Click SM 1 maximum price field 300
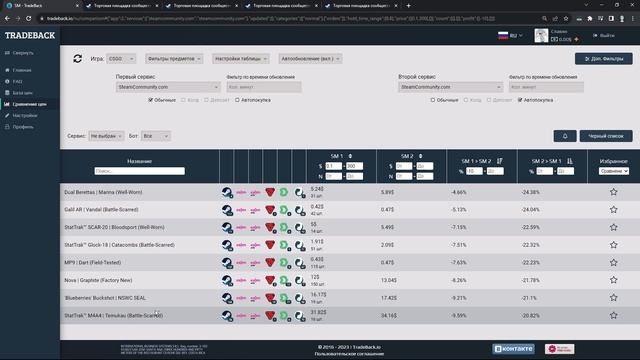The height and width of the screenshot is (360, 640). 354,166
